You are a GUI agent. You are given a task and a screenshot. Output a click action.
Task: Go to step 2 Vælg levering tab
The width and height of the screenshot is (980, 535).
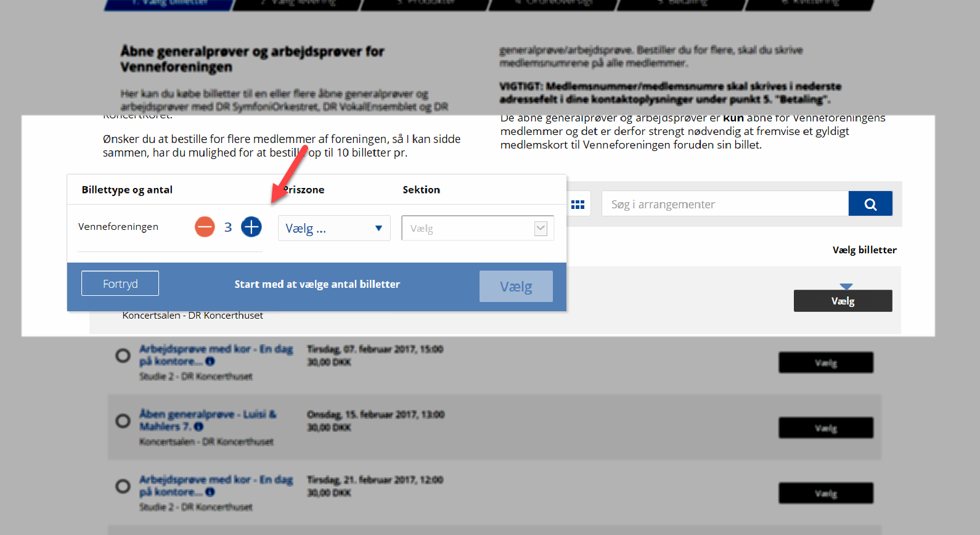pyautogui.click(x=297, y=4)
